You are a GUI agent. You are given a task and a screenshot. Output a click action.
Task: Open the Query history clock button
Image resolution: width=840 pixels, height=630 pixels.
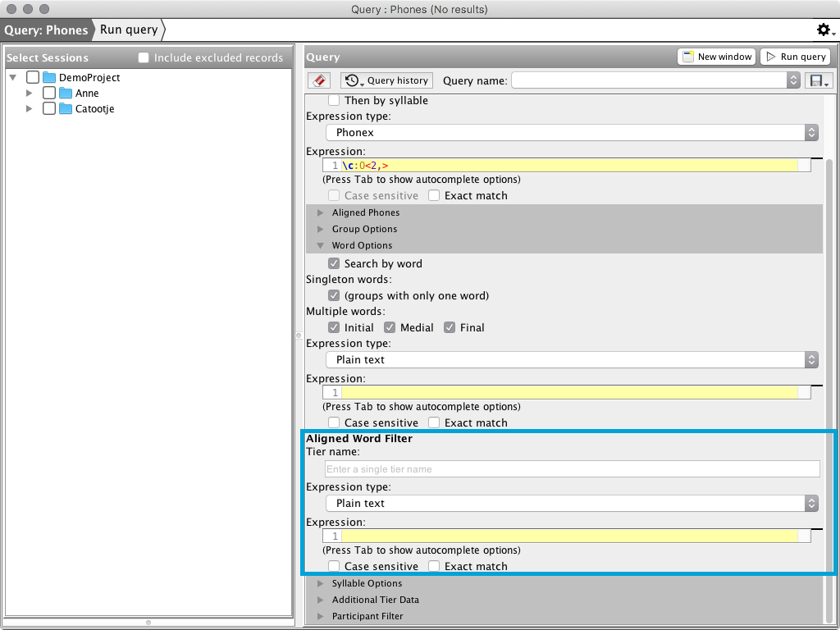click(387, 80)
